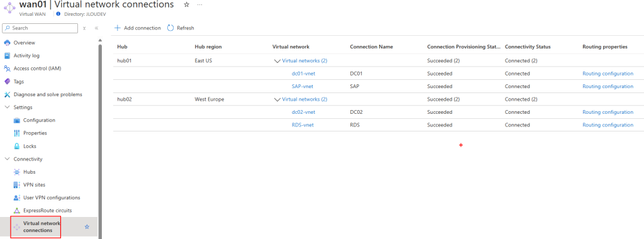Click Refresh button label

click(x=186, y=28)
